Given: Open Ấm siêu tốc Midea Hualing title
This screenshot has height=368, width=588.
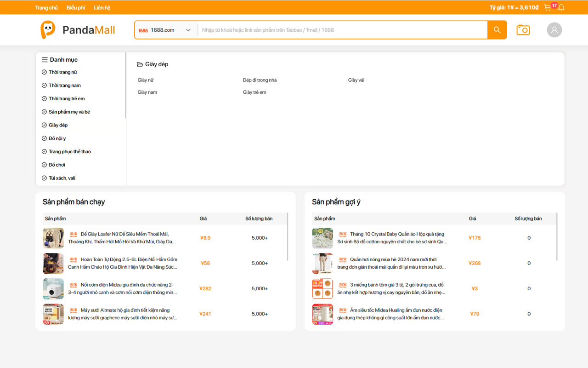Looking at the screenshot, I should coord(390,314).
